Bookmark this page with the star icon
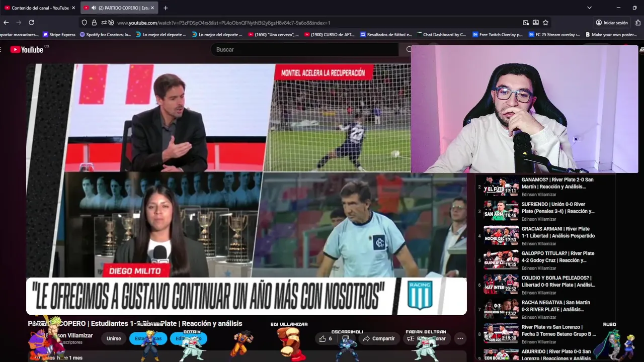This screenshot has height=362, width=644. coord(545,23)
